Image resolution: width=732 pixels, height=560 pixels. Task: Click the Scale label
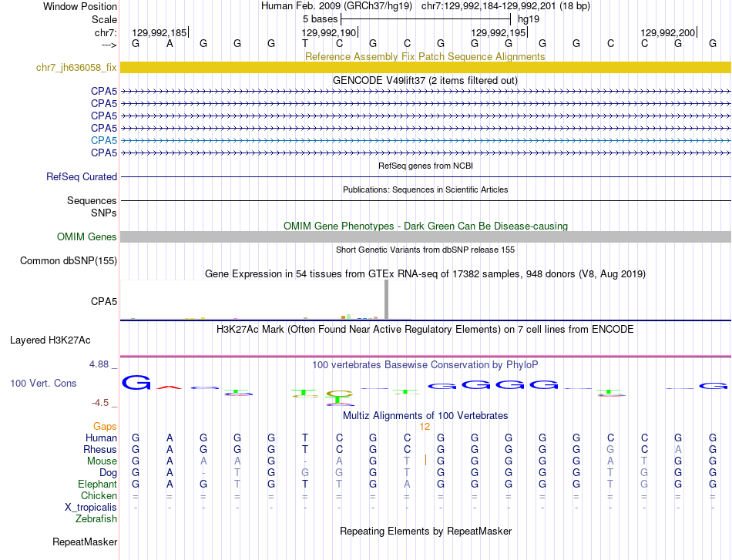point(104,19)
